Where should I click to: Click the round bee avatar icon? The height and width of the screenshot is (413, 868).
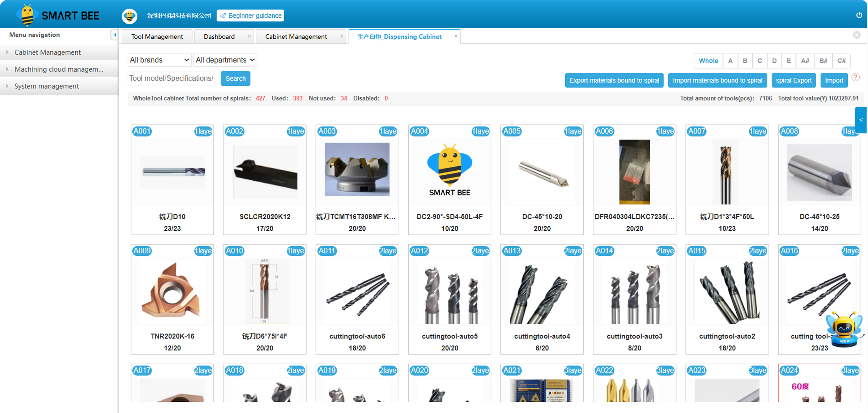coord(129,16)
